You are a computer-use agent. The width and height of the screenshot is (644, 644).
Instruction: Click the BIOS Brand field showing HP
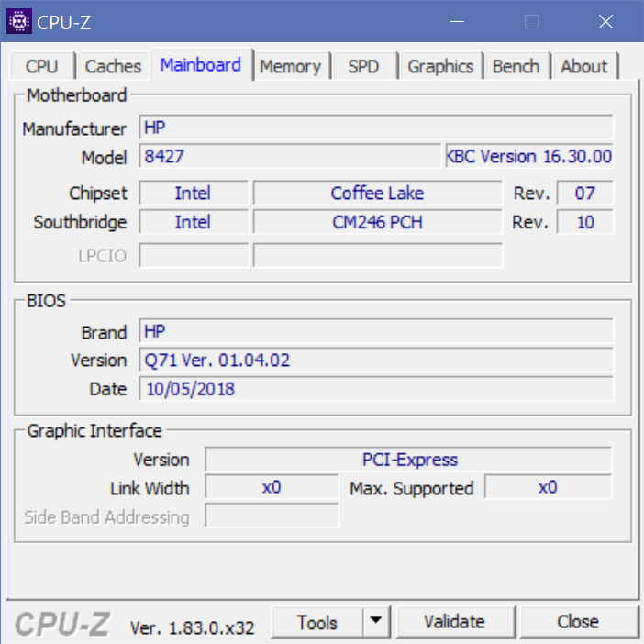coord(376,331)
